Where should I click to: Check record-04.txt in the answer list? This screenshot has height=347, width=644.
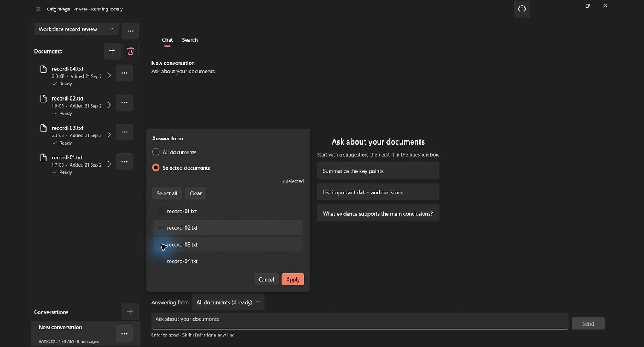pos(228,261)
